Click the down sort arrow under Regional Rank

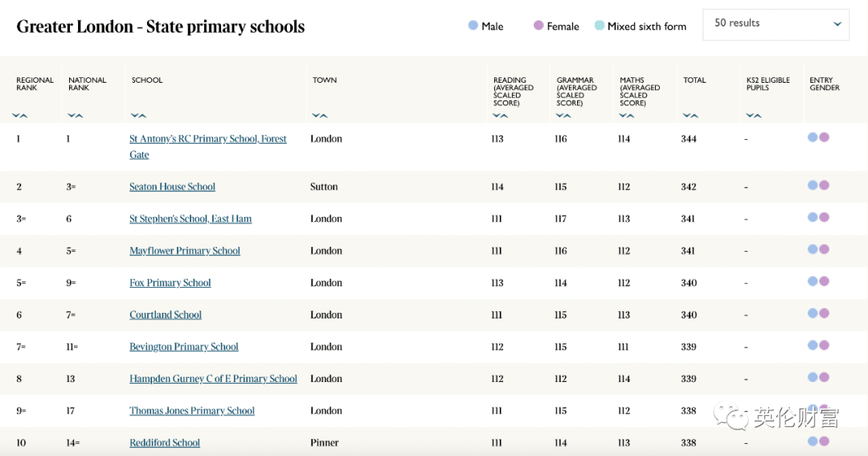coord(16,116)
